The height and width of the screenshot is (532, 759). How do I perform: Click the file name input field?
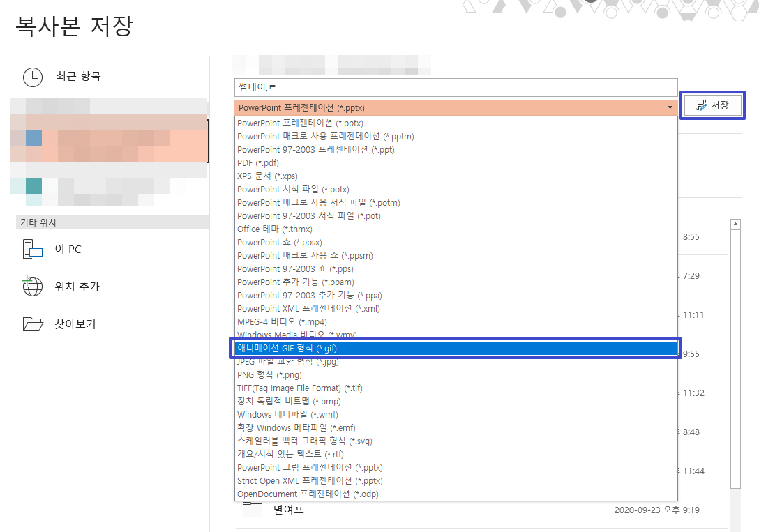(456, 88)
